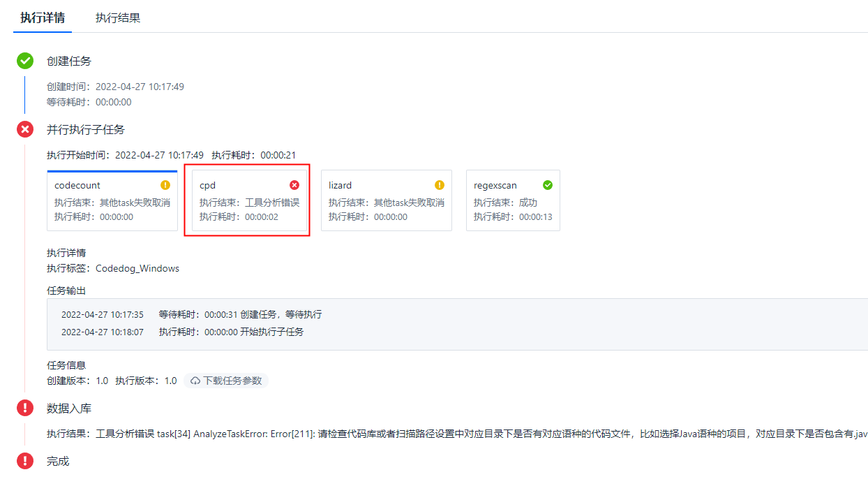This screenshot has height=500, width=868.
Task: Click the green success icon beside 创建任务
Action: point(24,61)
